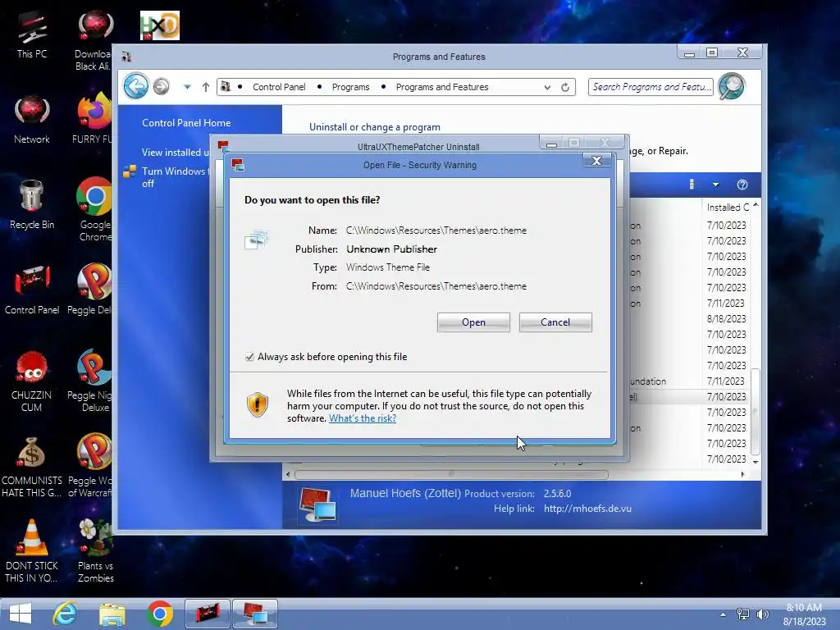Open Turn Windows features on or off link
The height and width of the screenshot is (630, 840).
[176, 177]
